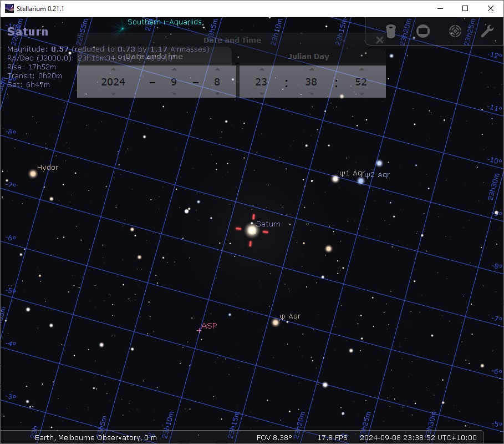Click the 'Saturn' heading in info panel
The image size is (504, 444).
tap(28, 32)
